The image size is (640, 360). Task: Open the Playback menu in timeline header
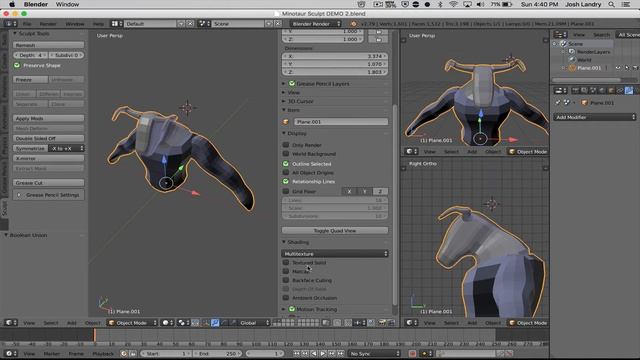pyautogui.click(x=103, y=353)
